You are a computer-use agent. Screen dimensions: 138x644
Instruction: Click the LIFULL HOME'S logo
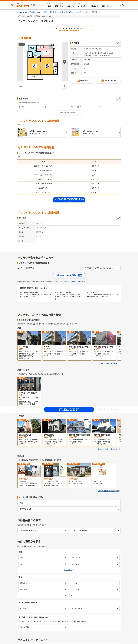tap(19, 5)
